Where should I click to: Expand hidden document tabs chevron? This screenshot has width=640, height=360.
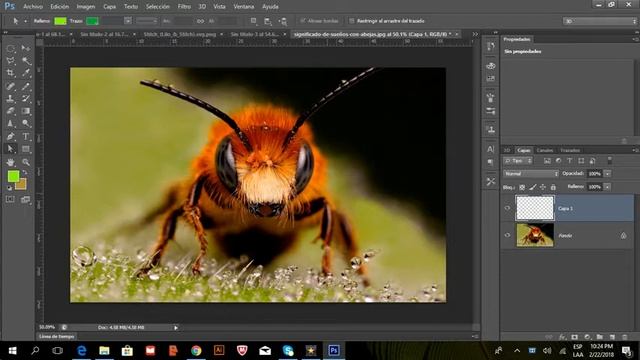[475, 34]
